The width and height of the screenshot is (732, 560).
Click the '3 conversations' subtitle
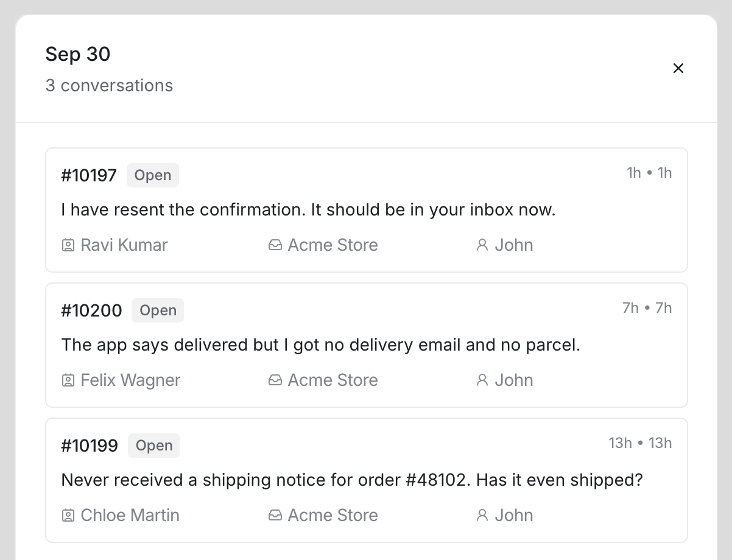[x=110, y=85]
